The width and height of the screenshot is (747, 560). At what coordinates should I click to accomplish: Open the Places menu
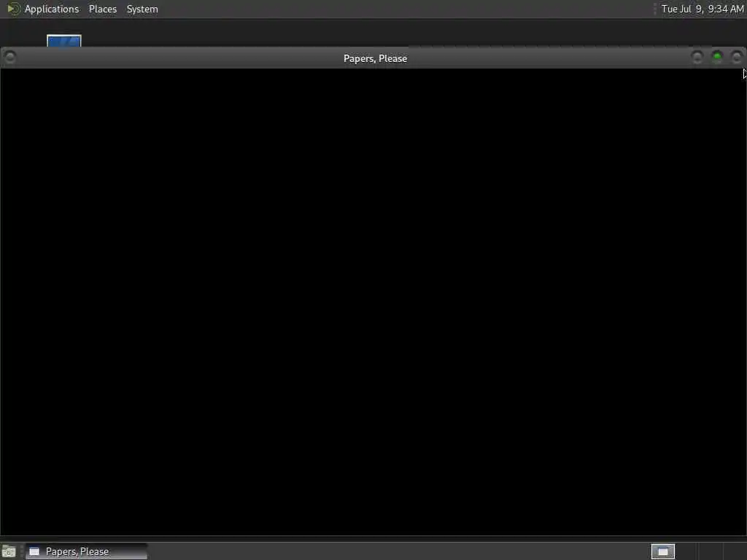click(x=102, y=9)
